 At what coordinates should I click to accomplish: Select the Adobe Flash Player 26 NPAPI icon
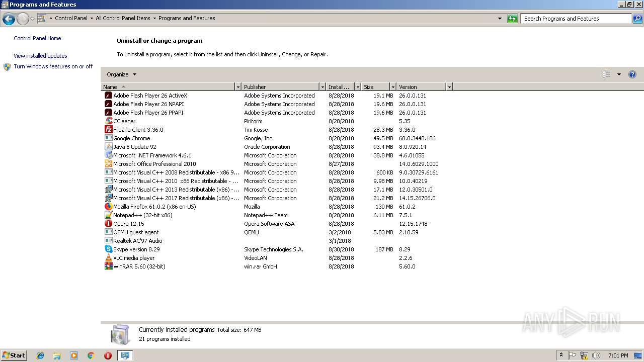coord(108,104)
